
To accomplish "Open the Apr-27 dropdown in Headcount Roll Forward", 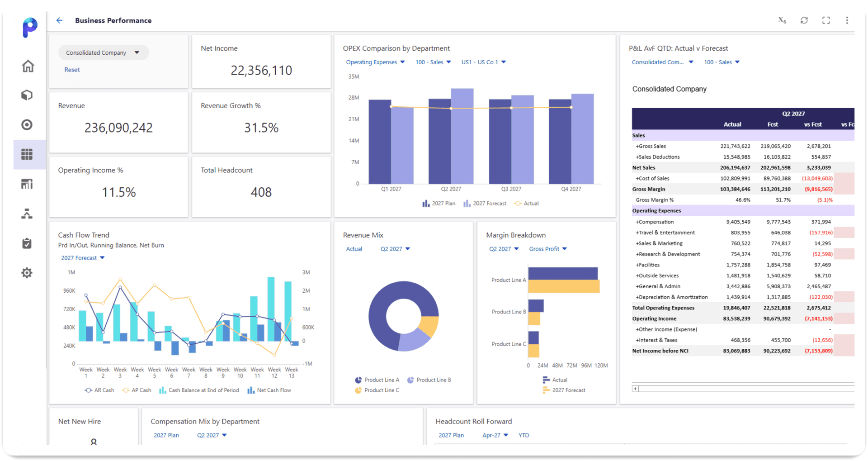I will click(495, 435).
